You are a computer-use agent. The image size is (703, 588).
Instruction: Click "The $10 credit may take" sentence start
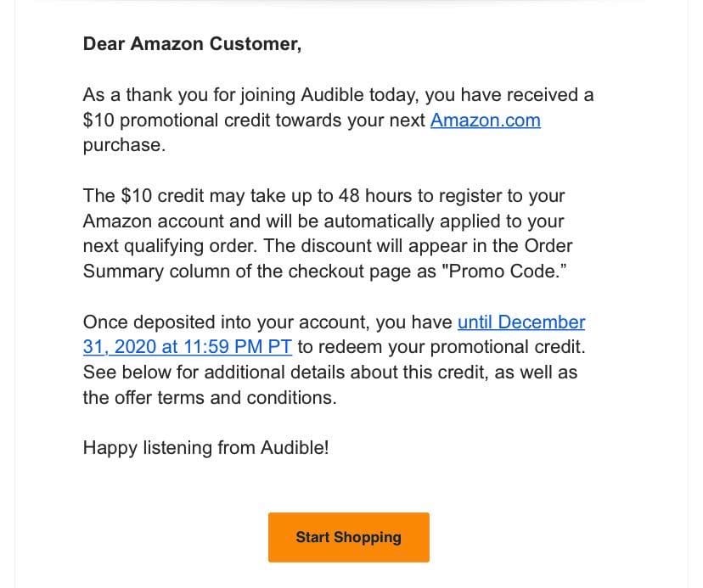(175, 196)
